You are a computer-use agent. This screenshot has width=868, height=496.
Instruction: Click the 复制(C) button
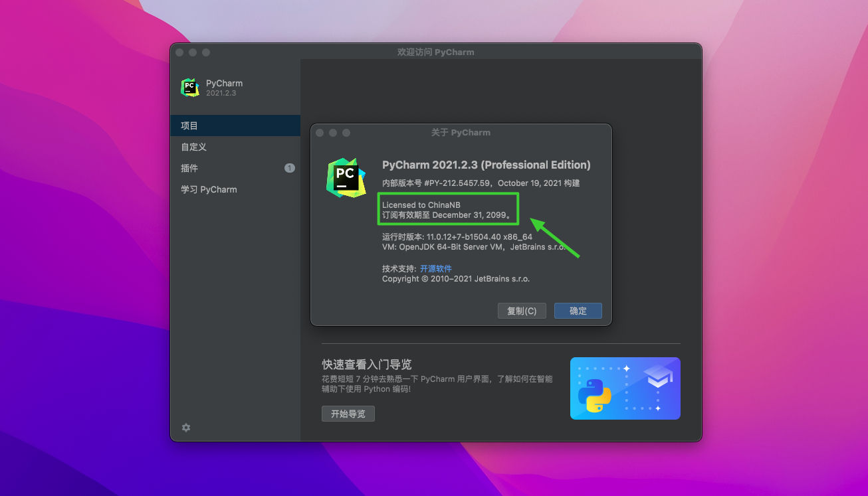(522, 311)
